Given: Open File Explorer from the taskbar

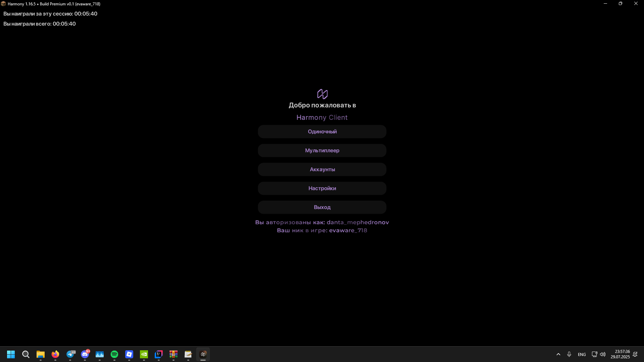Looking at the screenshot, I should 41,354.
